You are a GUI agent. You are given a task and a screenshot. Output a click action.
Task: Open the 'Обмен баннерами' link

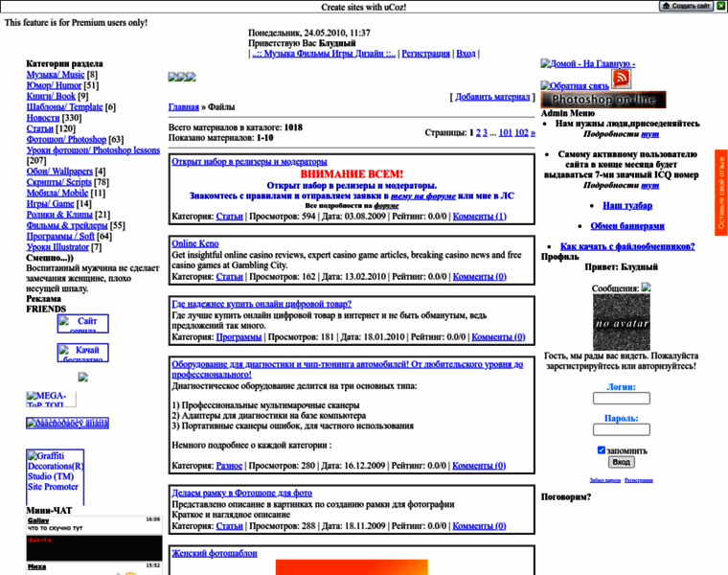tap(627, 226)
